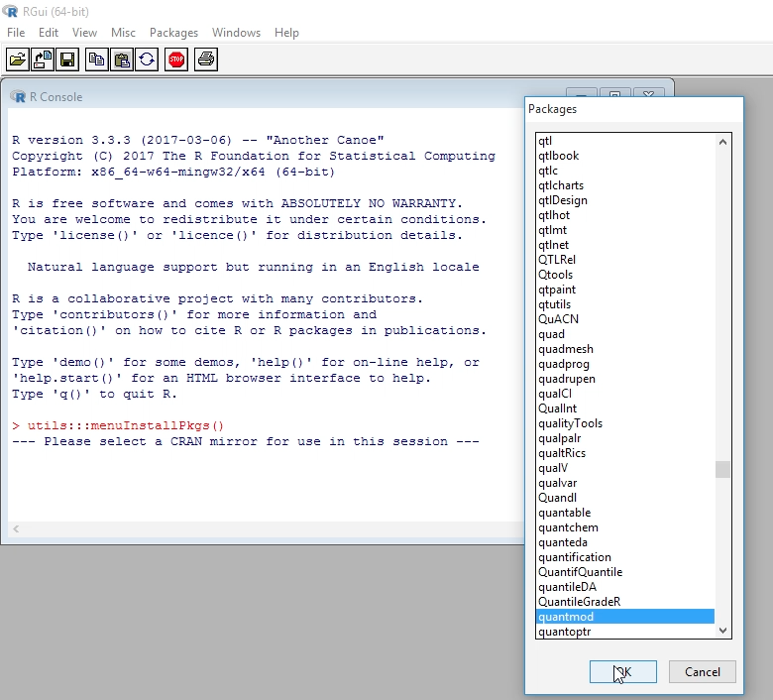This screenshot has width=773, height=700.
Task: Click the Print toolbar icon
Action: 206,59
